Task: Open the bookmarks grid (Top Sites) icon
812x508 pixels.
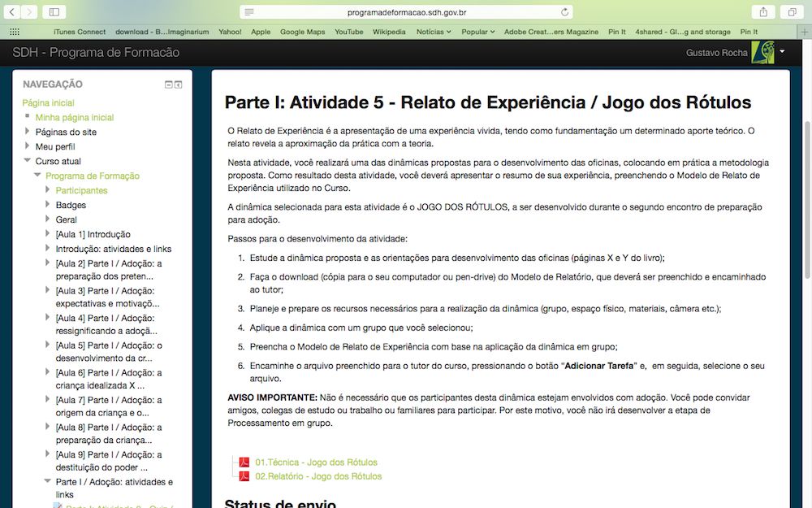Action: tap(14, 32)
